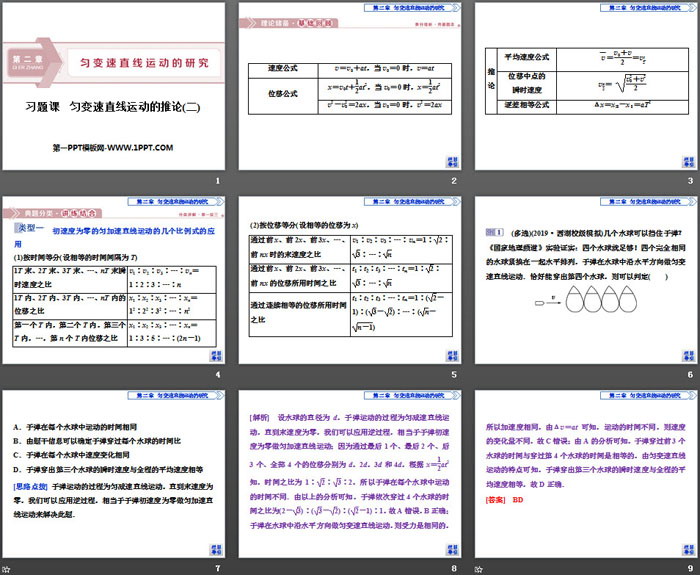Click the pink section arrow tab on slide 2

(x=288, y=23)
